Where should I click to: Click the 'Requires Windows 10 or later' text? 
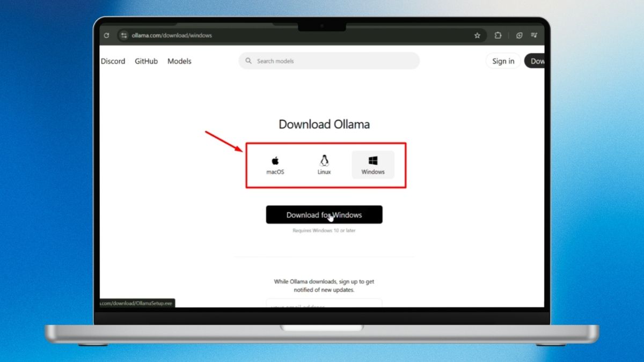point(324,231)
